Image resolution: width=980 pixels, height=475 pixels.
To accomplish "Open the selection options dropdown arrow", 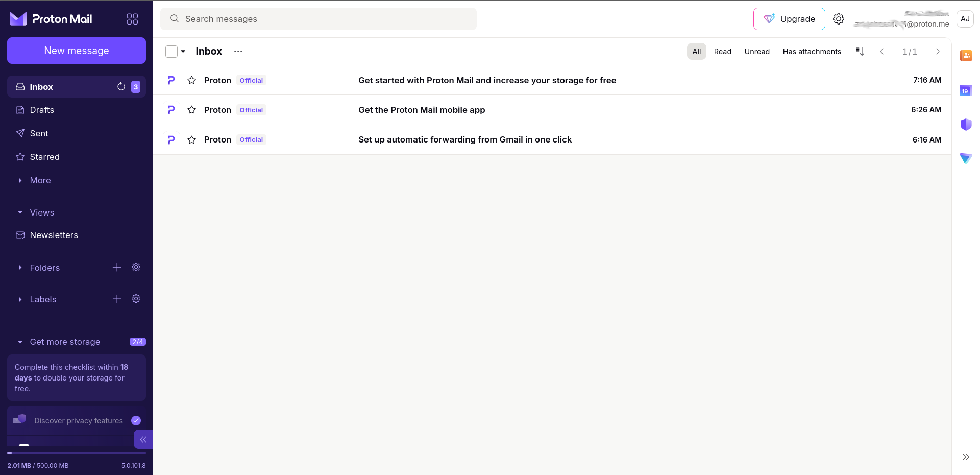I will [x=183, y=52].
